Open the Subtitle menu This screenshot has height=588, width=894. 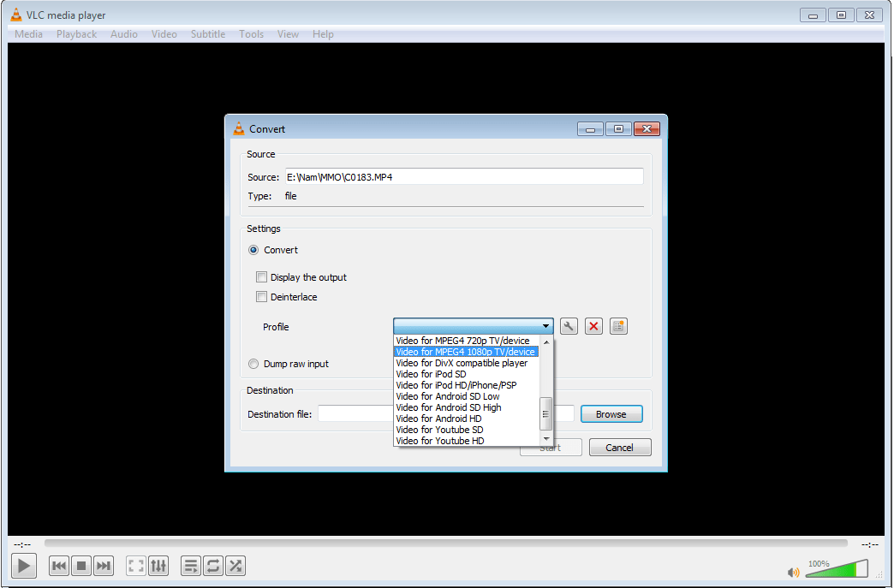[208, 34]
